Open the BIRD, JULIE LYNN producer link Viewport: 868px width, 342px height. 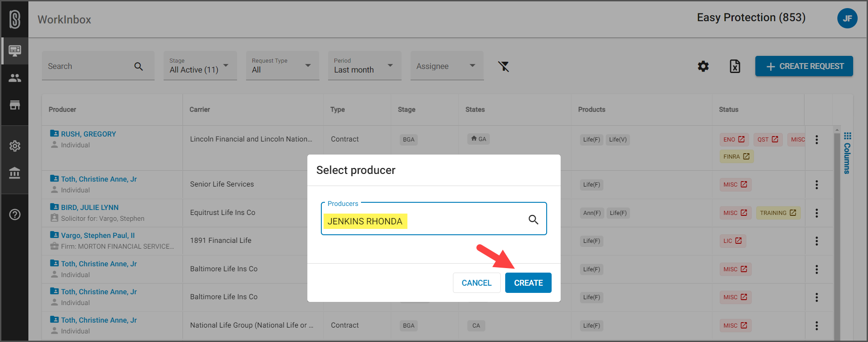(x=90, y=207)
